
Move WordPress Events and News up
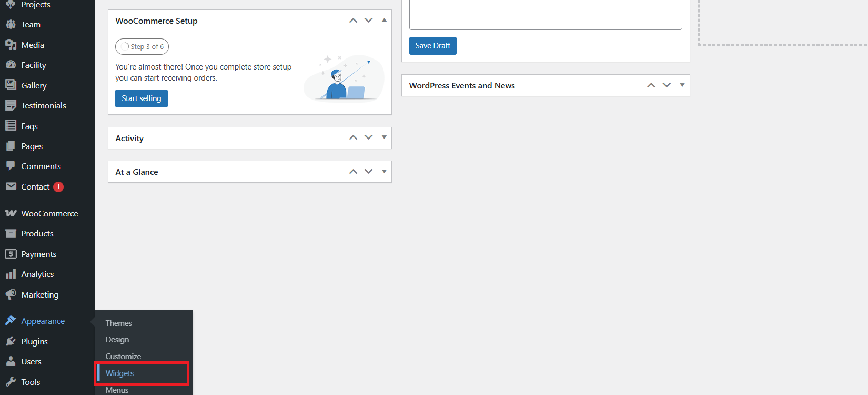(651, 85)
